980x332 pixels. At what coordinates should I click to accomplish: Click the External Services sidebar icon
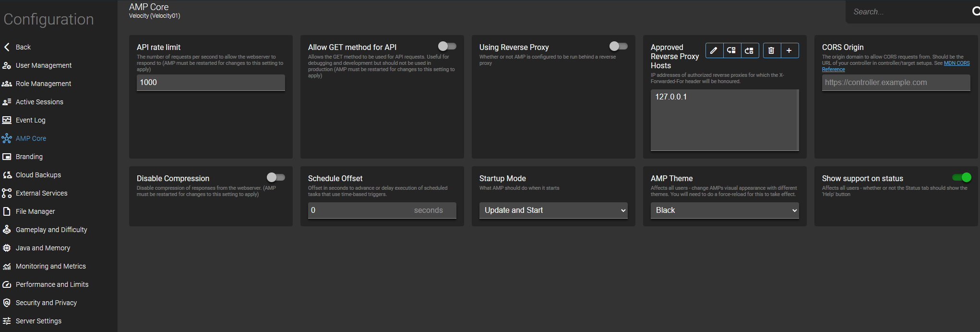[7, 193]
